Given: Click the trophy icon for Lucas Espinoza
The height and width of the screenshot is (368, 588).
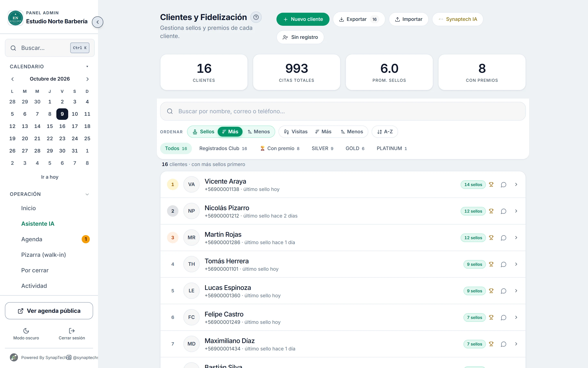Looking at the screenshot, I should point(491,291).
